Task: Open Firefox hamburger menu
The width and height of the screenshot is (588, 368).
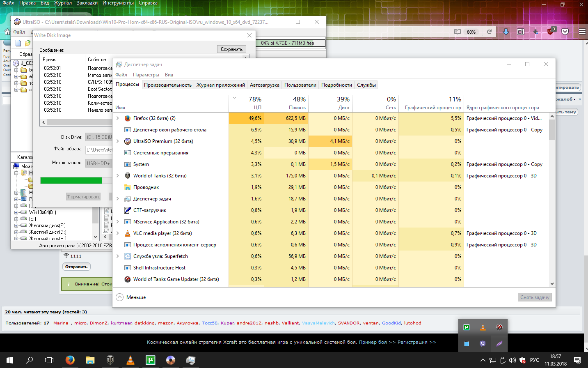Action: click(582, 32)
